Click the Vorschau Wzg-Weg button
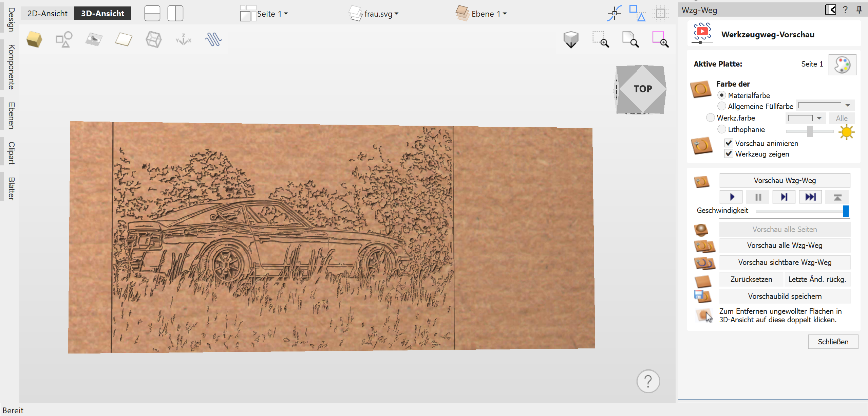Screen dimensions: 868x416 pos(785,180)
